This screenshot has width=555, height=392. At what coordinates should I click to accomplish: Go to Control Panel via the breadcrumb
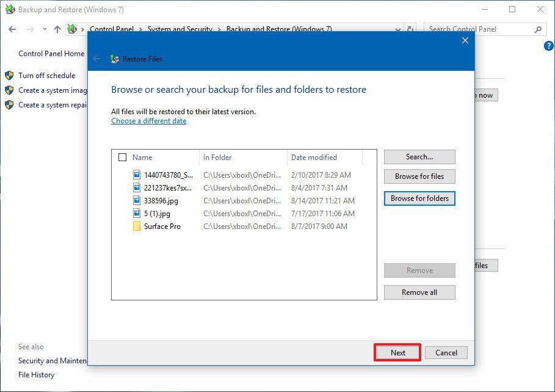point(112,29)
